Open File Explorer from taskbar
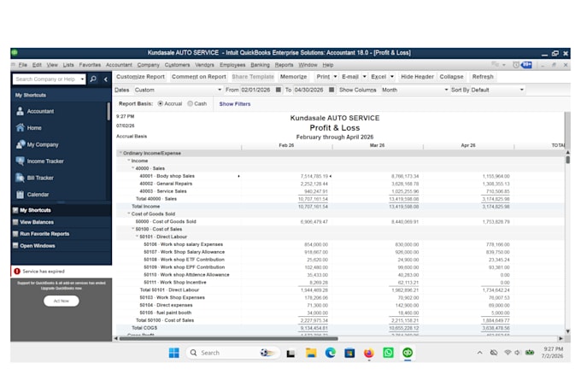 click(311, 353)
